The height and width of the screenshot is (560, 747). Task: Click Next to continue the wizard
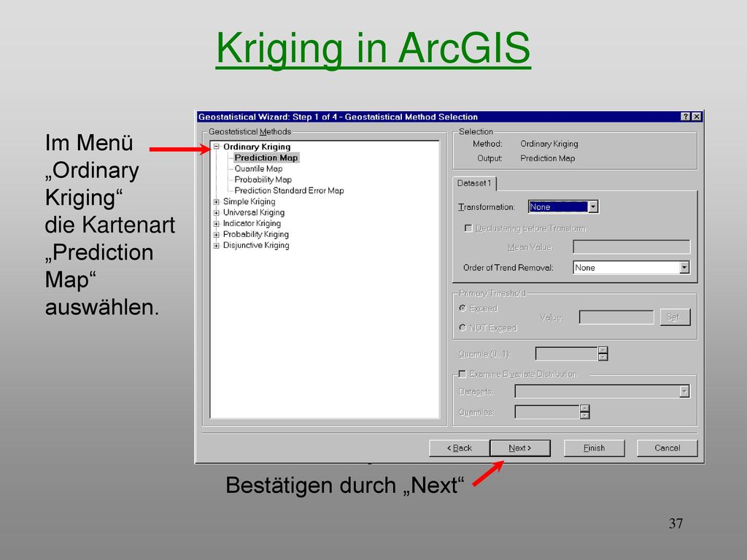pyautogui.click(x=519, y=448)
